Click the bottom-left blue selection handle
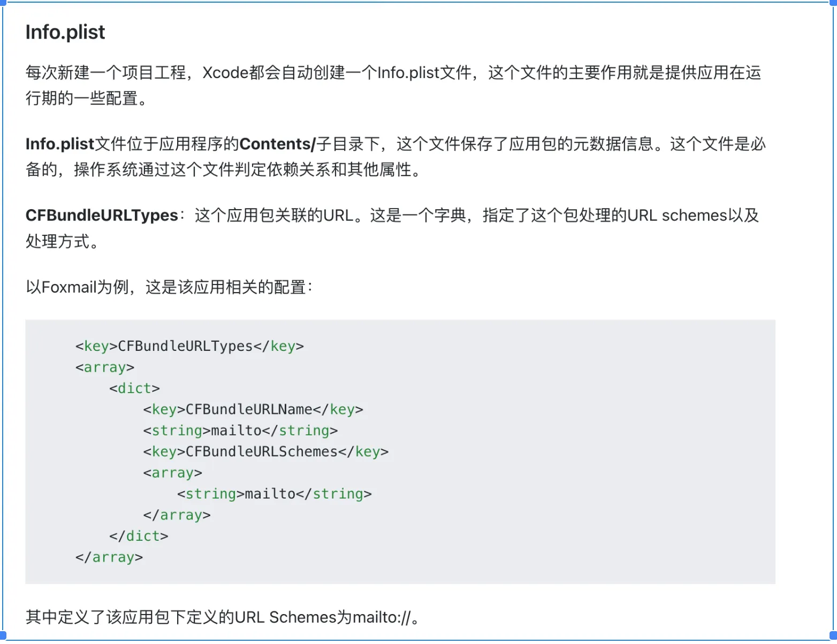This screenshot has height=644, width=837. pos(2,636)
